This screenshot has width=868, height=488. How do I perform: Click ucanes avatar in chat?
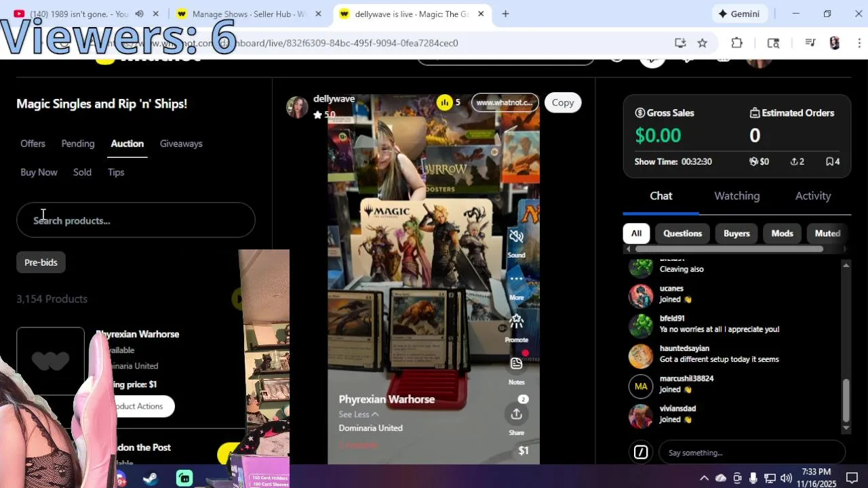641,296
